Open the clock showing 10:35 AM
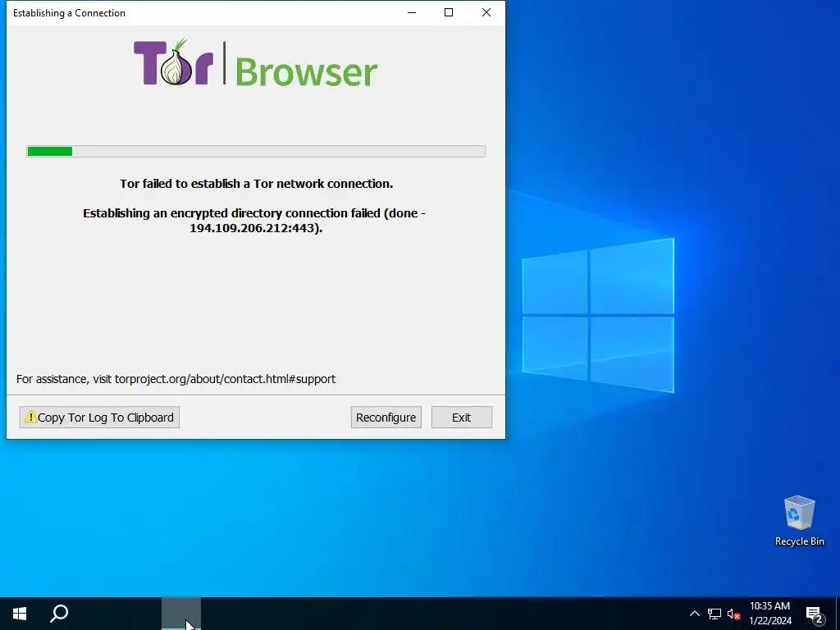840x630 pixels. (x=769, y=614)
